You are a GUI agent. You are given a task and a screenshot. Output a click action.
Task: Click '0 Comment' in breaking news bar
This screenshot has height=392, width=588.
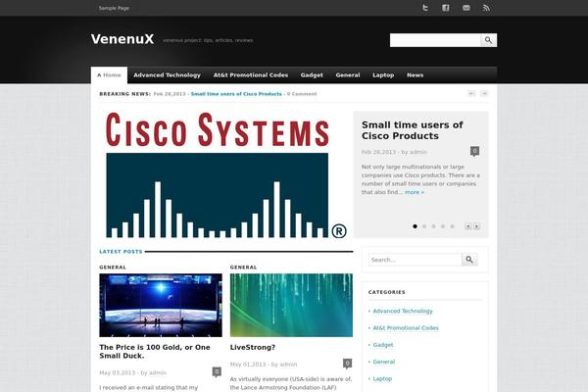click(302, 94)
